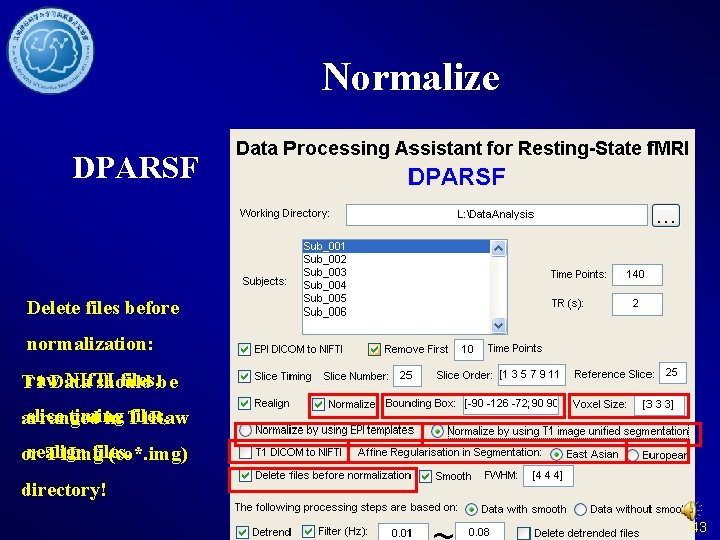Select Normalize by using T1 unified segmentation

(x=438, y=432)
